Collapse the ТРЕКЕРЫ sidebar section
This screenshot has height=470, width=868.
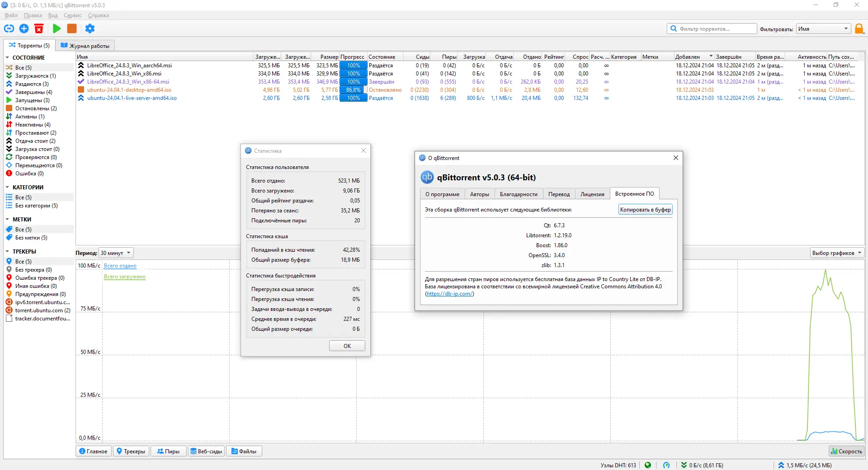[7, 252]
